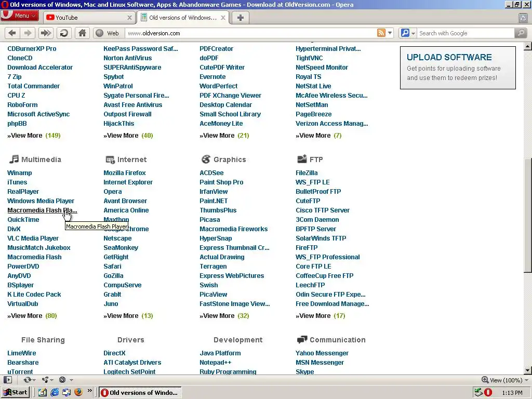
Task: Click the Yahoo Messenger link
Action: click(322, 353)
